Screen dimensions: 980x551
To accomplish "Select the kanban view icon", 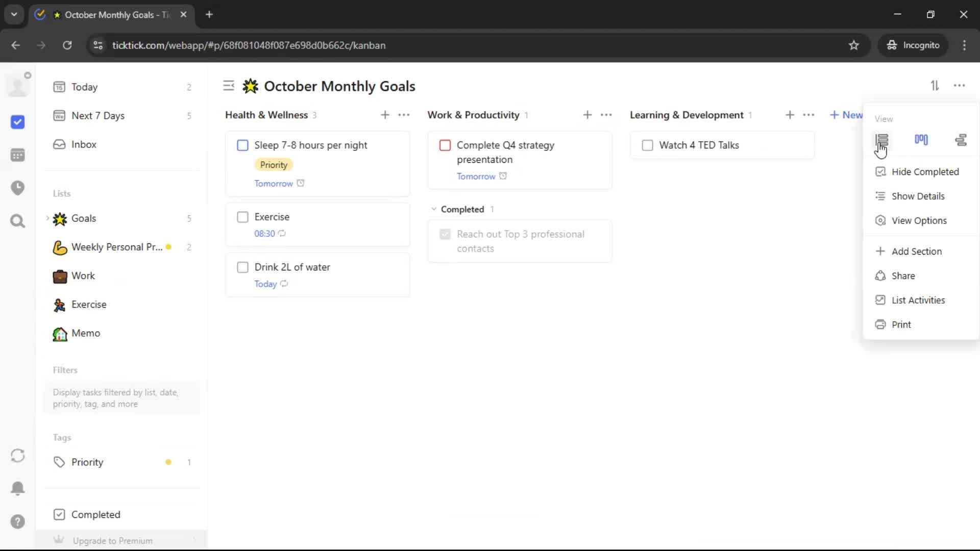I will click(x=921, y=139).
